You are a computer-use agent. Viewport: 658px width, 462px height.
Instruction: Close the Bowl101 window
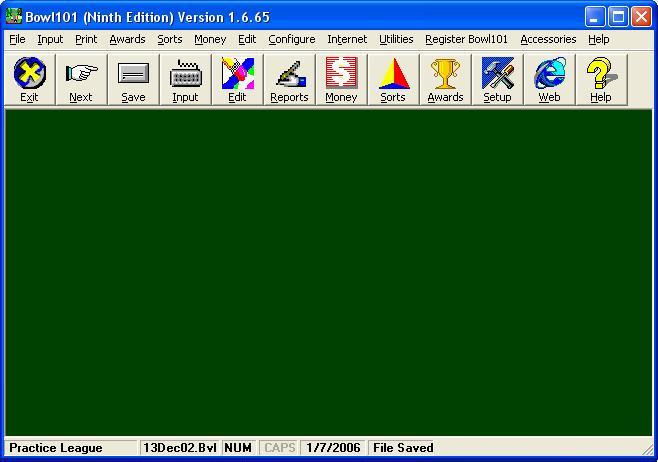pos(642,17)
